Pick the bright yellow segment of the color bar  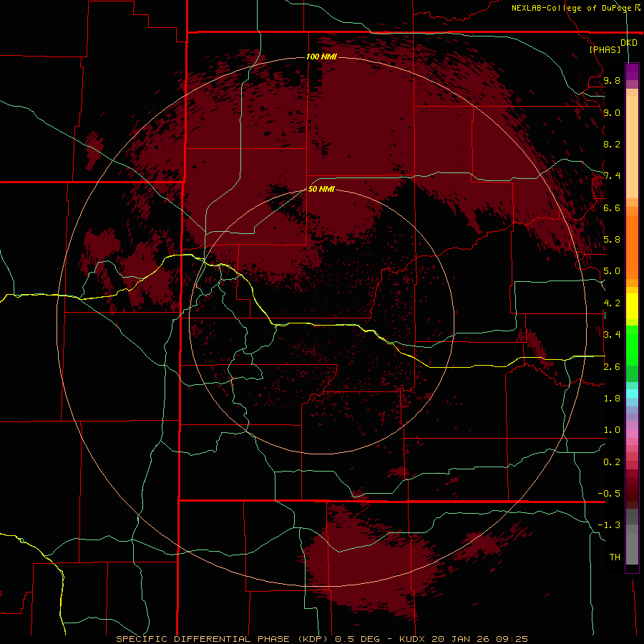[632, 306]
